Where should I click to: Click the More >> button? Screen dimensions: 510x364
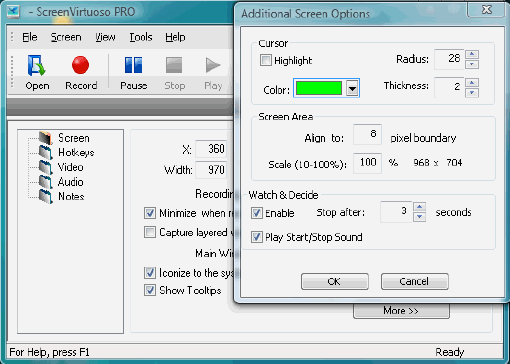click(x=401, y=311)
